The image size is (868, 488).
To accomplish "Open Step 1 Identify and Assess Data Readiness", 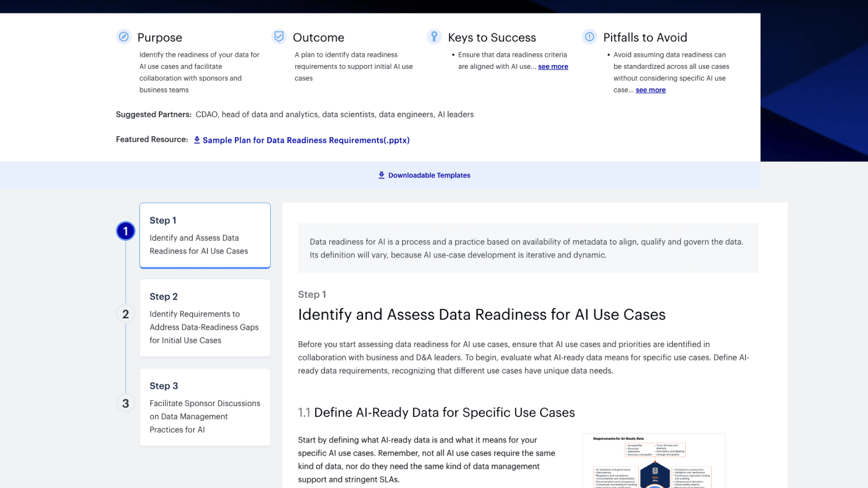I will [205, 236].
